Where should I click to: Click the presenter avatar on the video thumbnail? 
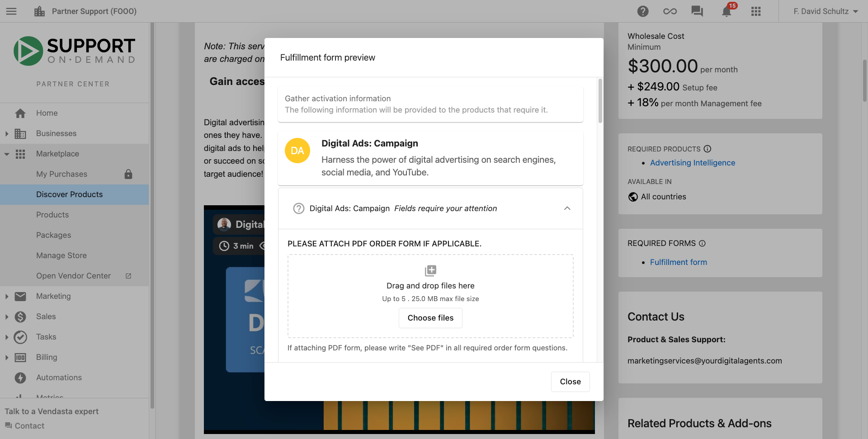(x=224, y=224)
